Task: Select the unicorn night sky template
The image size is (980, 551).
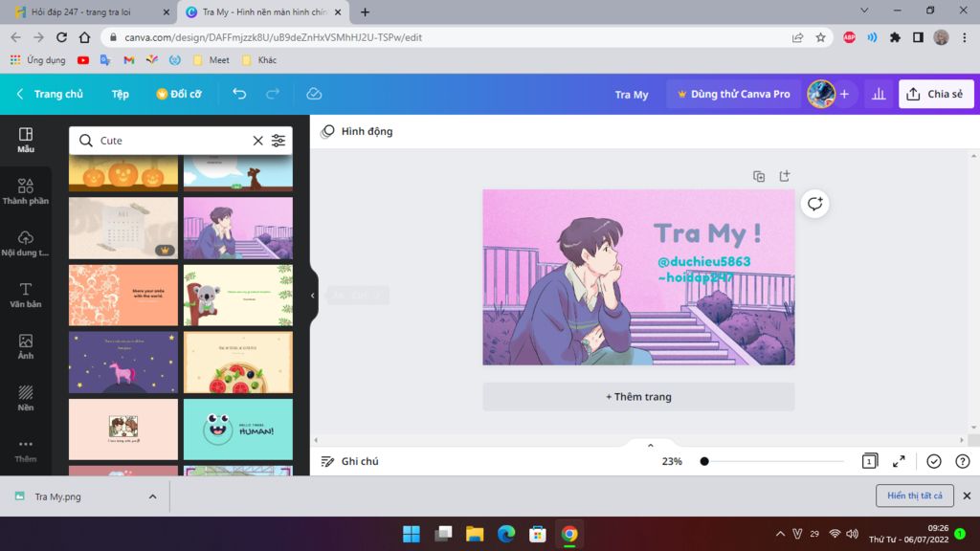Action: (x=123, y=363)
